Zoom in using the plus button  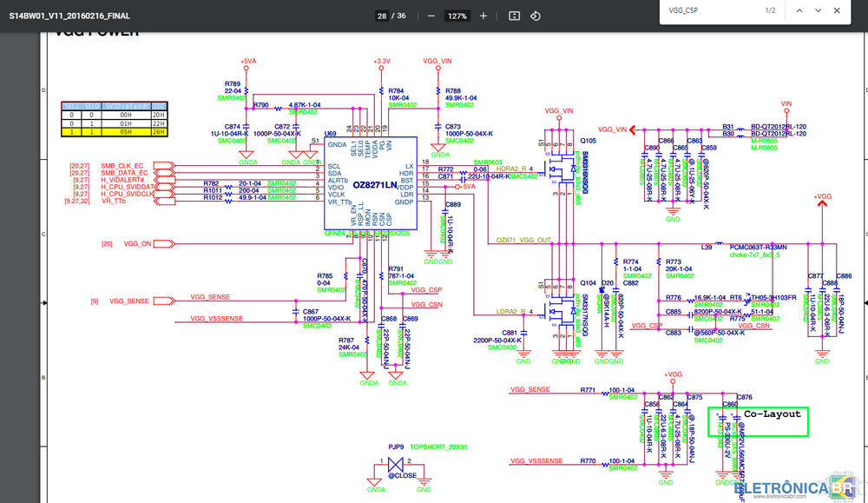(x=483, y=16)
